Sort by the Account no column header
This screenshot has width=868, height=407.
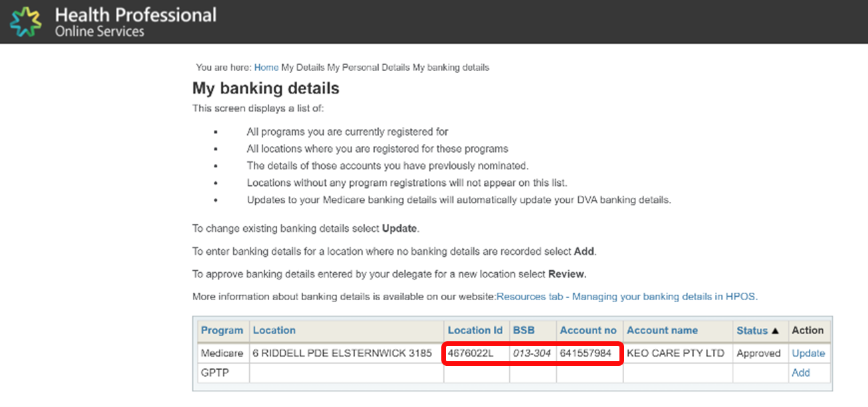point(588,331)
